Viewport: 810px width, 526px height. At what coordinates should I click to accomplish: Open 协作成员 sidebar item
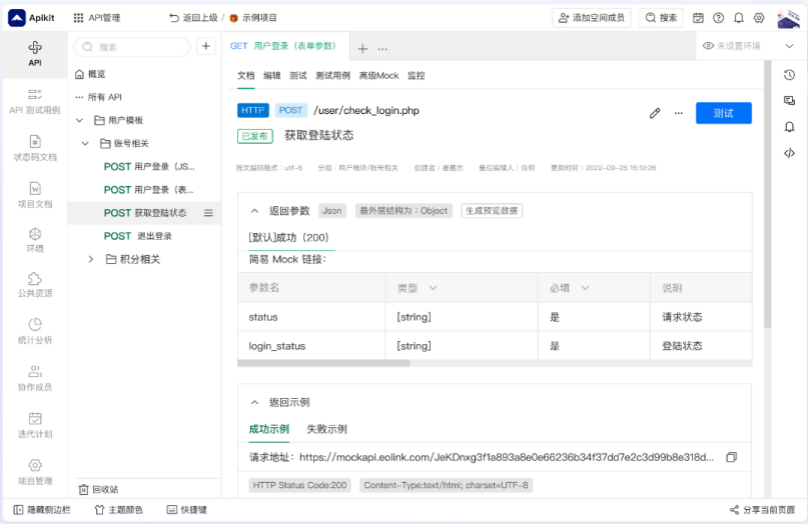tap(35, 378)
